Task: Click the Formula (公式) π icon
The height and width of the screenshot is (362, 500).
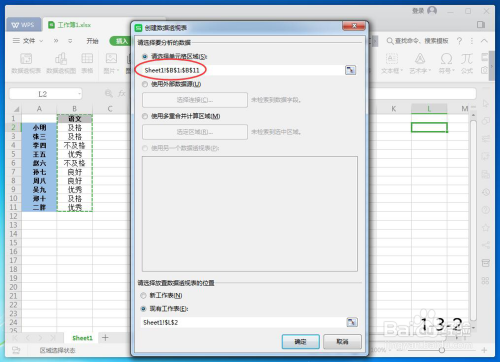Action: tap(467, 59)
